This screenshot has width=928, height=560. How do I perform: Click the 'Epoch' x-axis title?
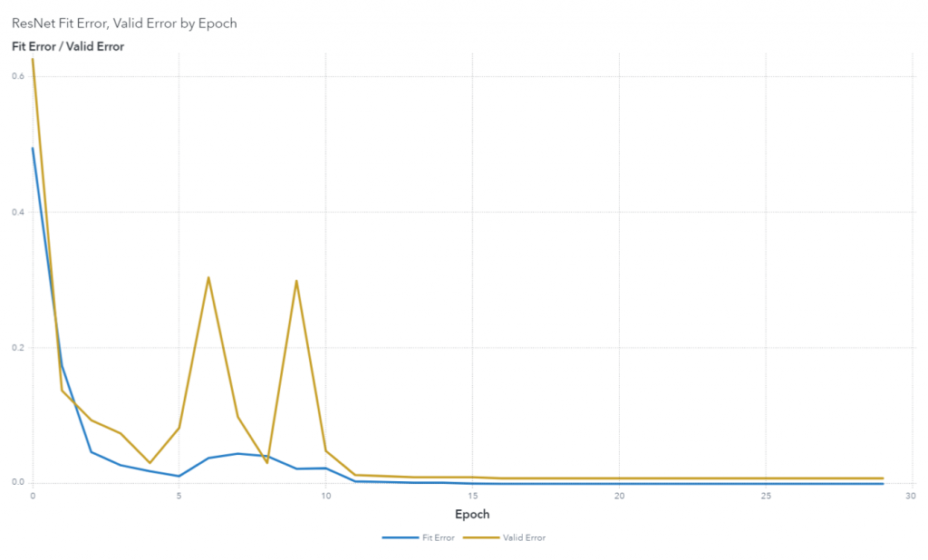(471, 515)
